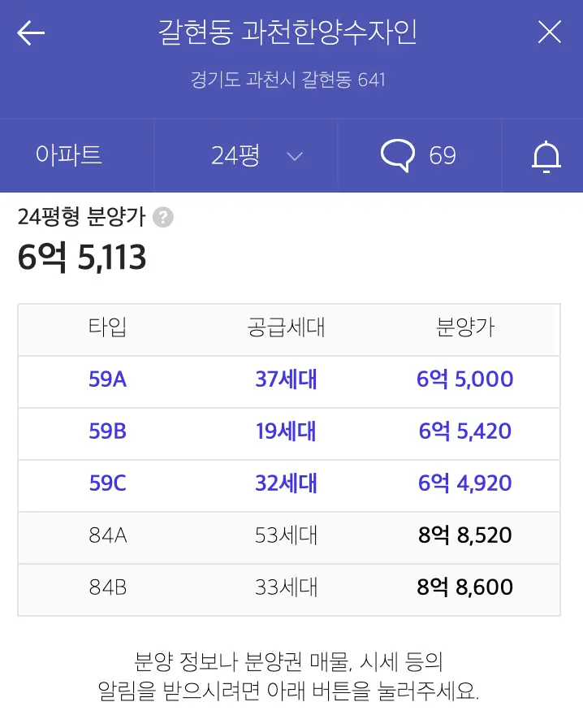Image resolution: width=583 pixels, height=728 pixels.
Task: Close the 갈현동 과천한양수자인 page
Action: pyautogui.click(x=550, y=32)
